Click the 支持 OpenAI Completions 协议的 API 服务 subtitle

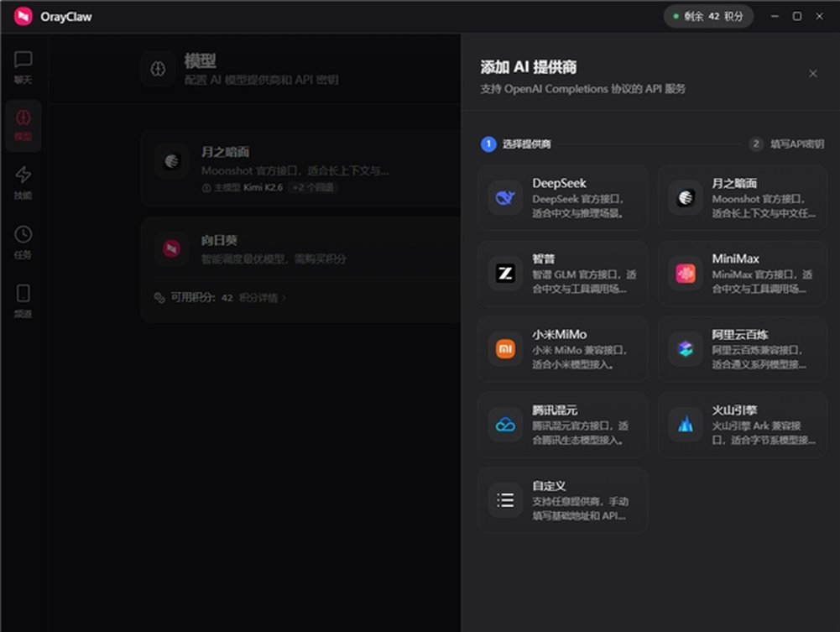tap(583, 89)
